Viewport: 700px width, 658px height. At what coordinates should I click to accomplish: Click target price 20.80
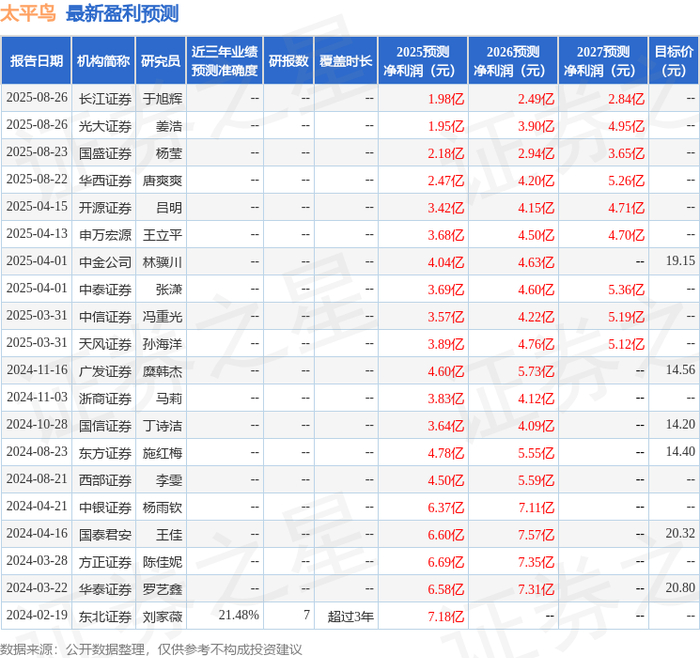[x=680, y=587]
